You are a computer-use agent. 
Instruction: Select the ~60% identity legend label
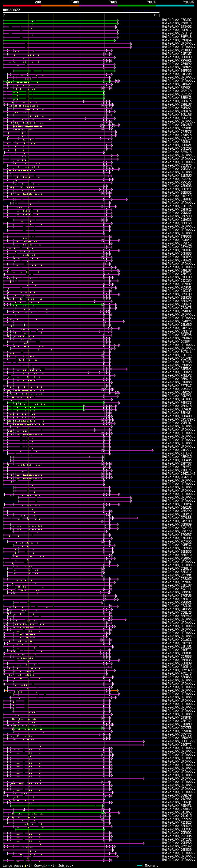point(113,2)
